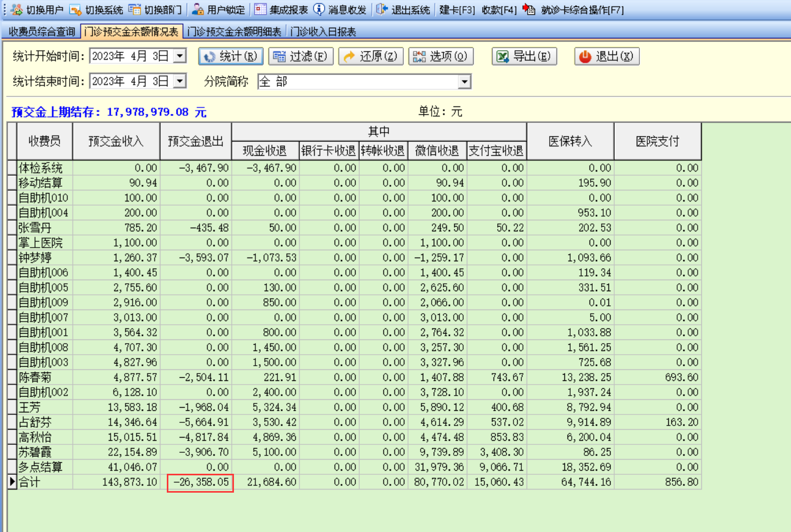
Task: Switch to 收费员综合查询 tab
Action: (x=42, y=32)
